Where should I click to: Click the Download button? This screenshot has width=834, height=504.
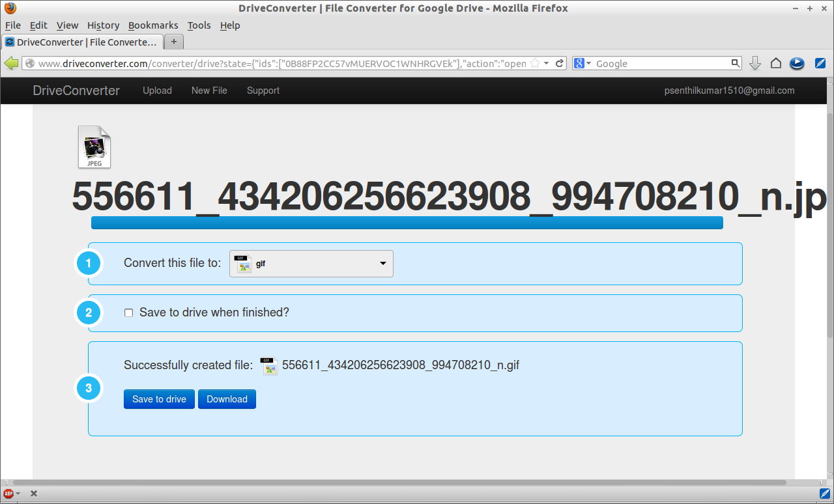coord(227,399)
